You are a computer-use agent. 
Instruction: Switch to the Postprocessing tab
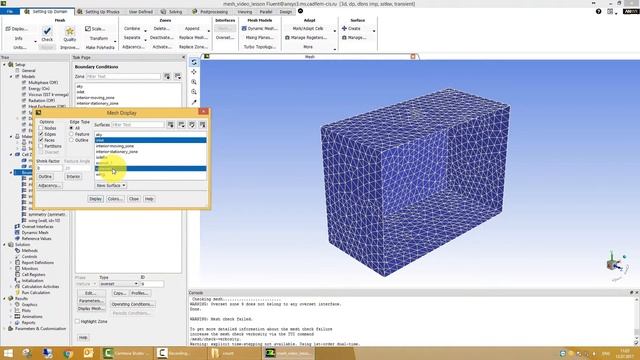pos(211,11)
